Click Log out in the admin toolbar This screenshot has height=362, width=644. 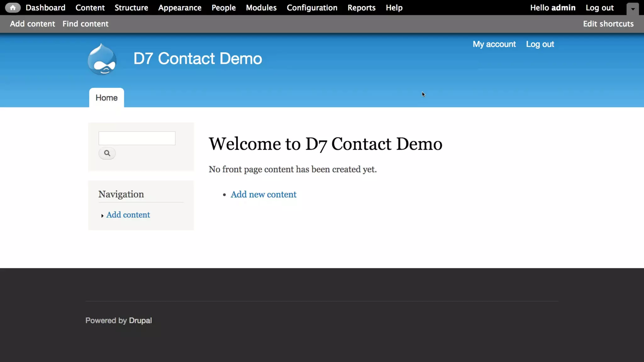tap(600, 8)
